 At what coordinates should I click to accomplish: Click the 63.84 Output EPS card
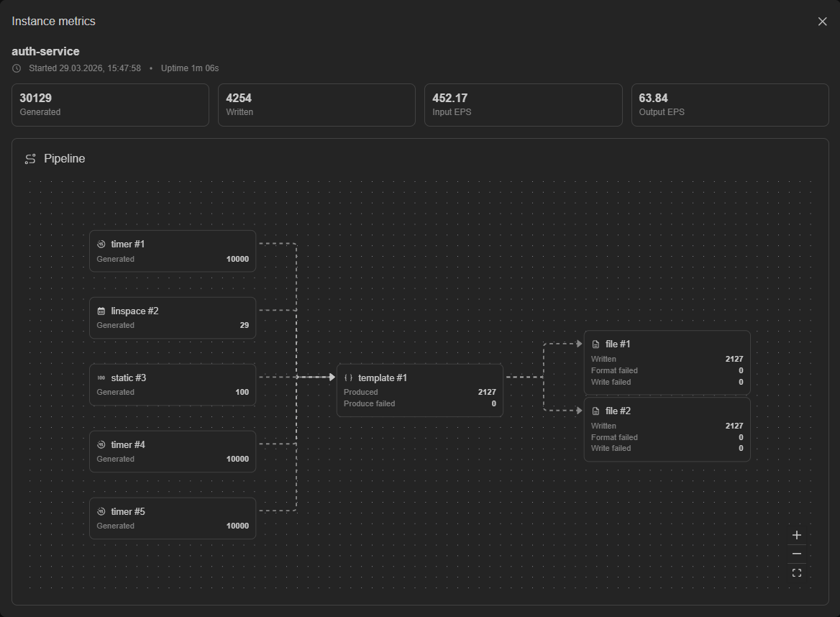point(730,105)
